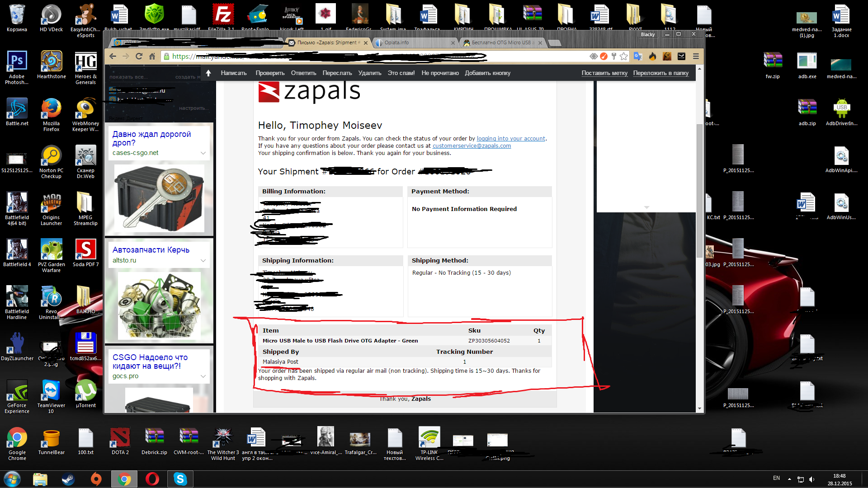
Task: Show hidden system tray icons arrow
Action: 789,479
